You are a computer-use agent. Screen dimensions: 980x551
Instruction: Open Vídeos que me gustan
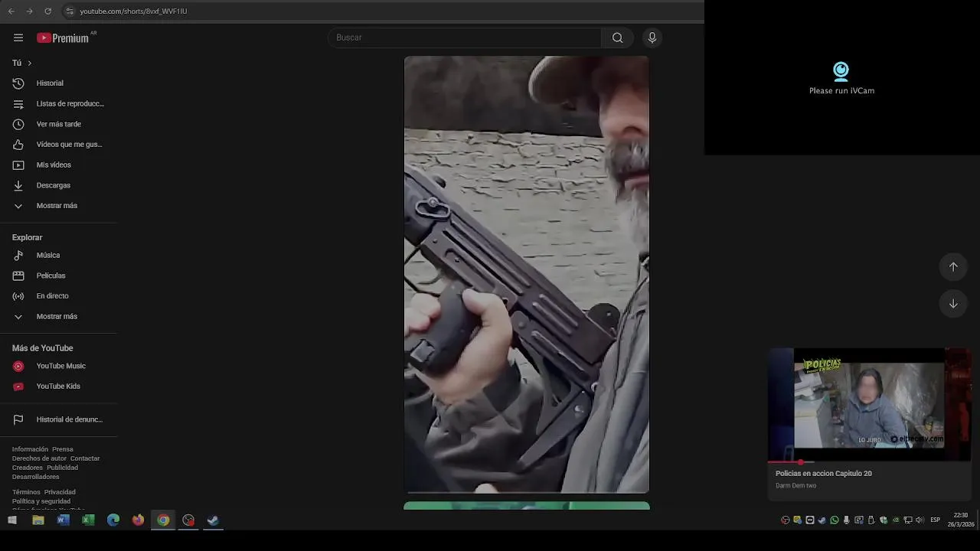58,145
